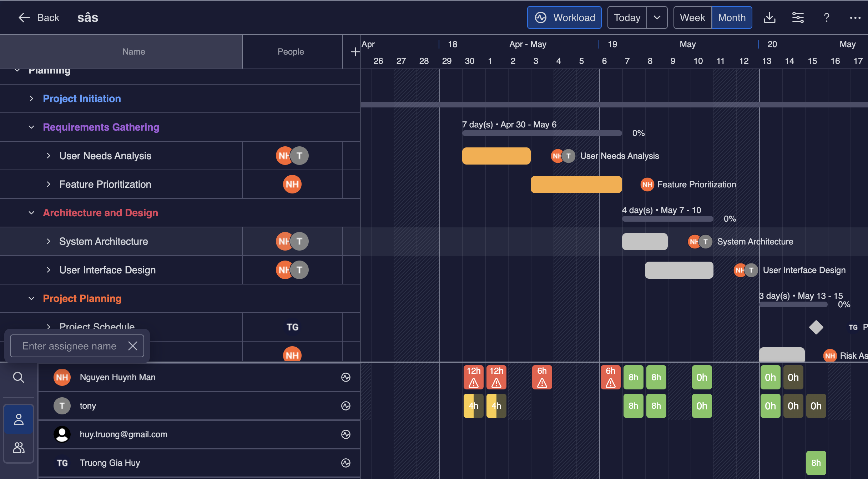Select Feature Prioritization task entry

point(105,184)
